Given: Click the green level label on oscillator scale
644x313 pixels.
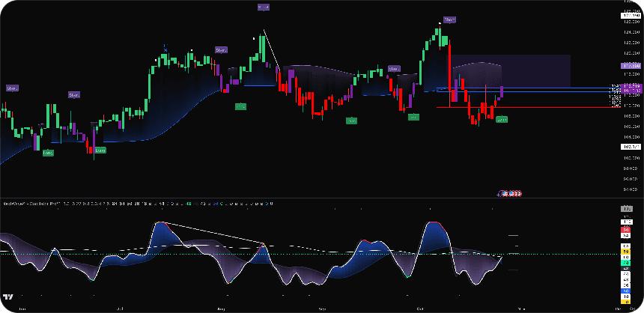Looking at the screenshot, I should pyautogui.click(x=626, y=263).
